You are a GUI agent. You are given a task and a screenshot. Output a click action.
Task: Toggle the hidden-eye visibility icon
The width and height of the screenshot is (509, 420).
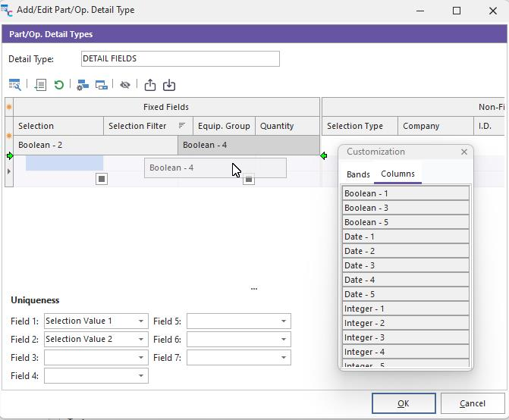[125, 85]
